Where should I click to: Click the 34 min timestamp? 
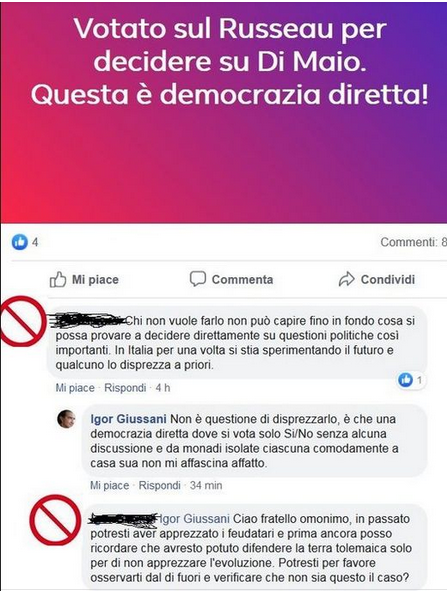tap(206, 485)
